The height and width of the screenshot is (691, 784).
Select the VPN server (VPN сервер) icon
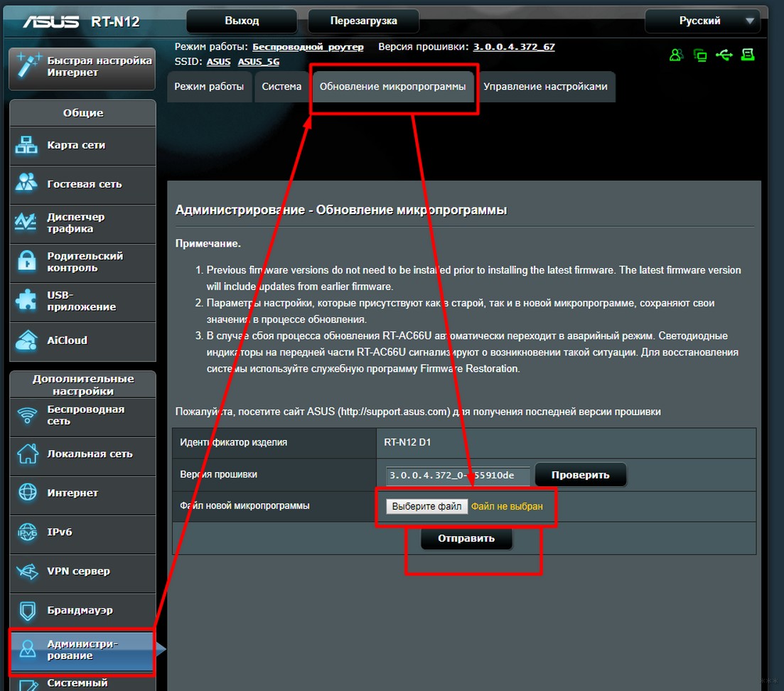coord(27,571)
